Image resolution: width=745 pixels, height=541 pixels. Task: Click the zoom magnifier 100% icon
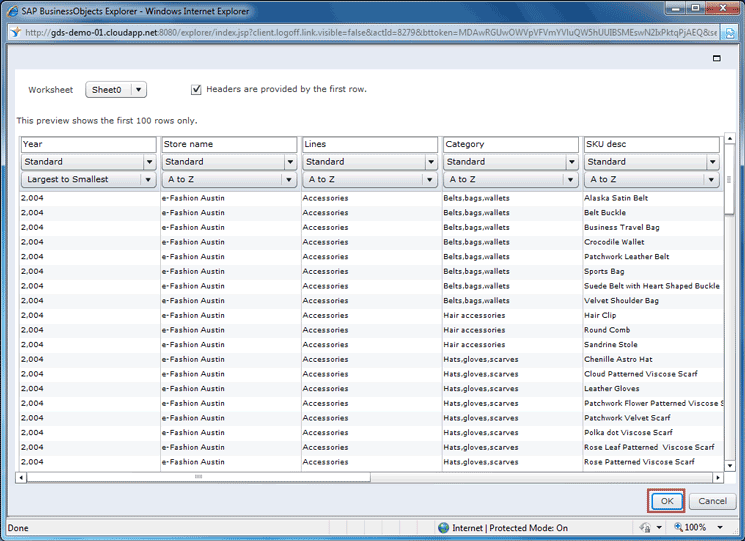click(x=678, y=527)
